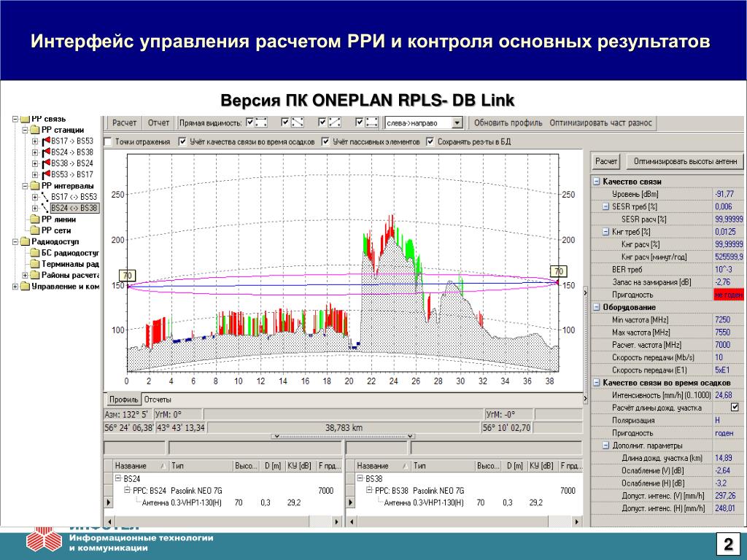The height and width of the screenshot is (560, 747).
Task: Click the Районы расчета folder icon
Action: (35, 275)
